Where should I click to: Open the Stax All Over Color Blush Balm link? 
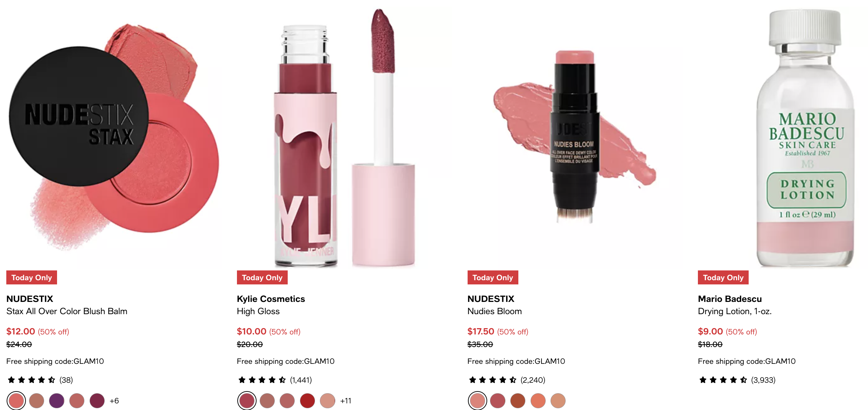coord(67,311)
